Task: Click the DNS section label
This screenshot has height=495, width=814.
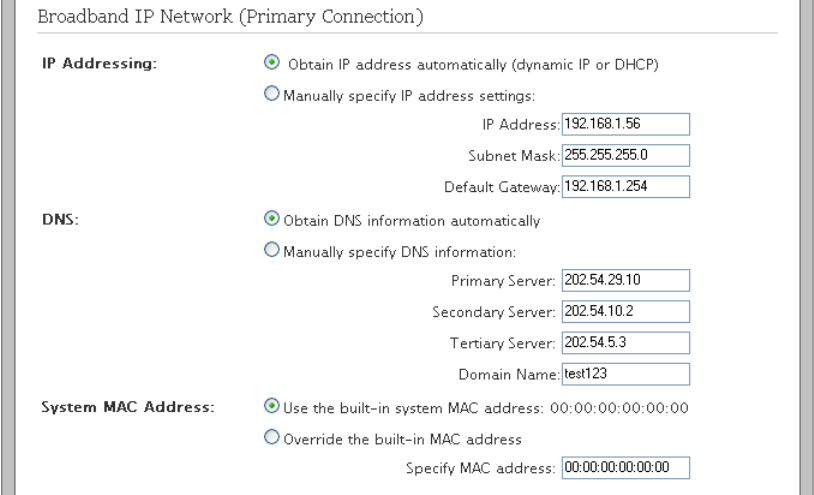Action: (x=60, y=219)
